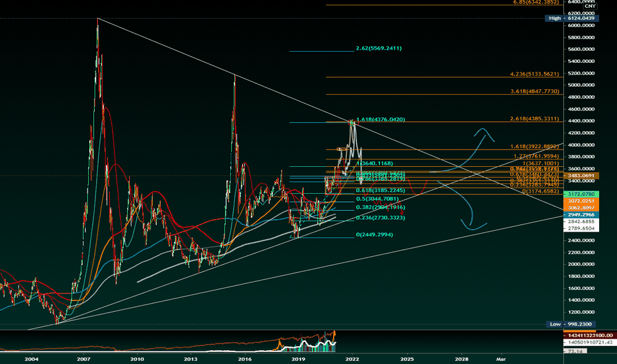This screenshot has height=364, width=617.
Task: Select the 0(2449.2994) Fibonacci label
Action: (x=374, y=234)
